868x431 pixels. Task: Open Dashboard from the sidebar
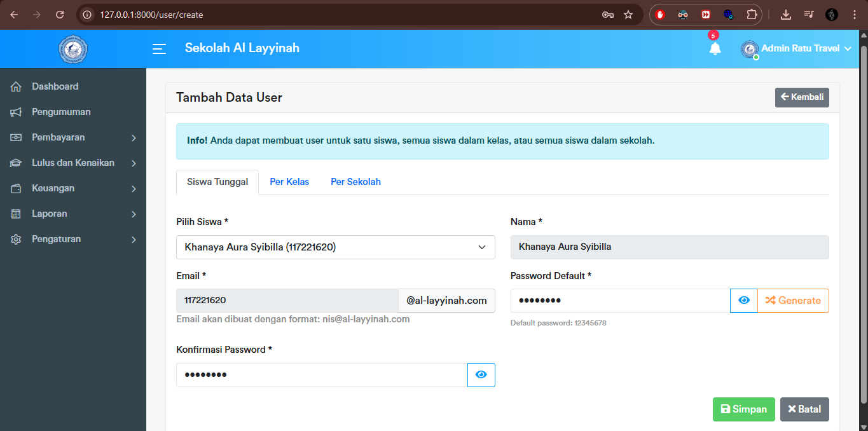click(55, 86)
